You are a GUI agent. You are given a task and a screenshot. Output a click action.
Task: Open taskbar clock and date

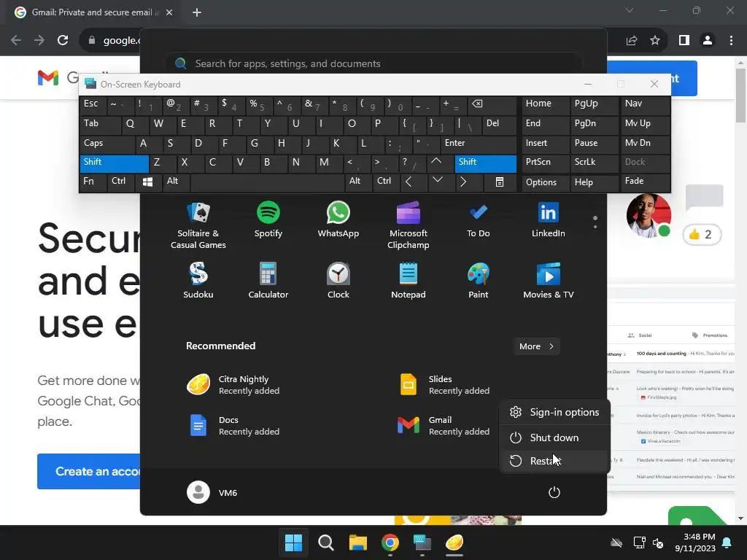pos(695,542)
